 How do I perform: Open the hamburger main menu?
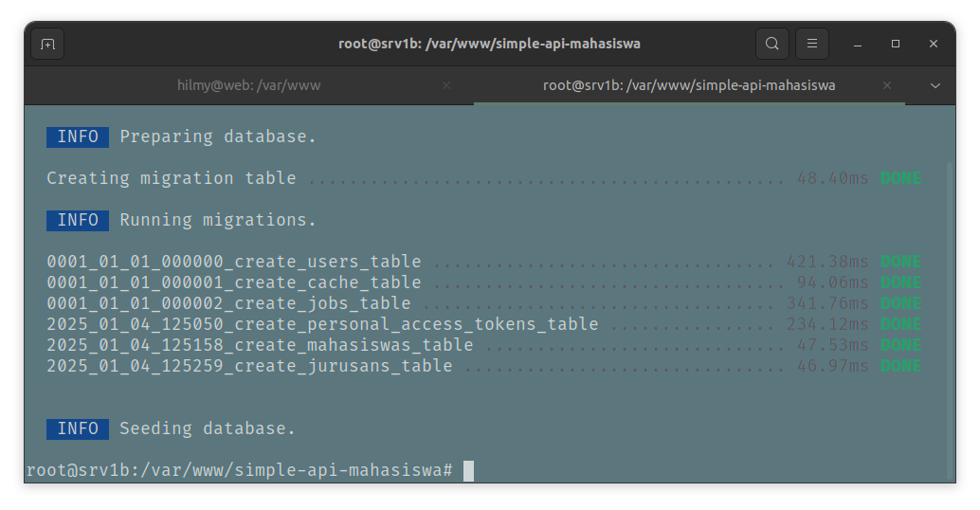pos(812,44)
